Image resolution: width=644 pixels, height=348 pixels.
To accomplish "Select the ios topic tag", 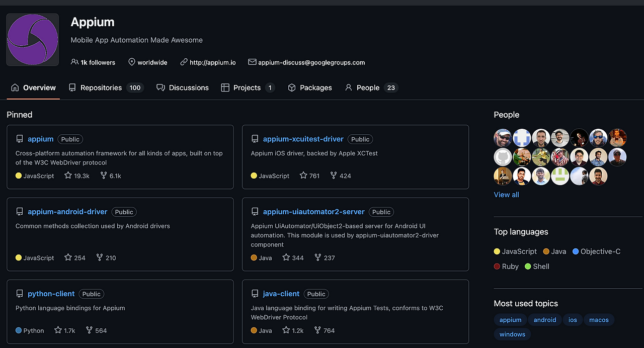I will (x=573, y=320).
